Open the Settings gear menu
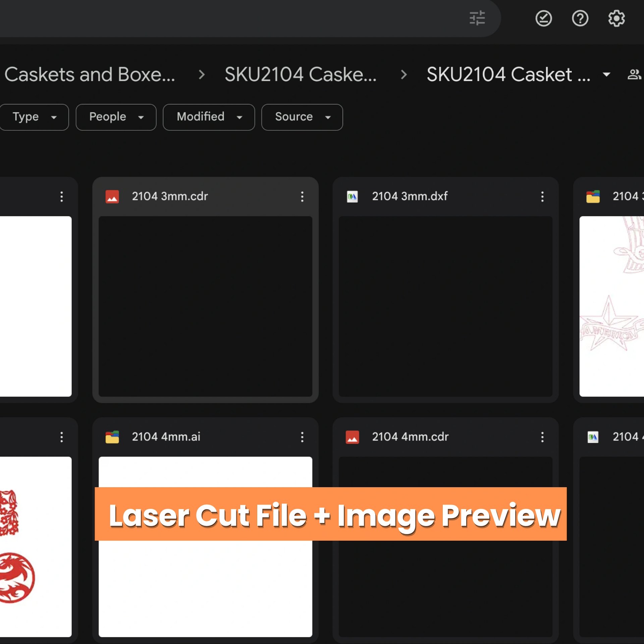Image resolution: width=644 pixels, height=644 pixels. (616, 18)
